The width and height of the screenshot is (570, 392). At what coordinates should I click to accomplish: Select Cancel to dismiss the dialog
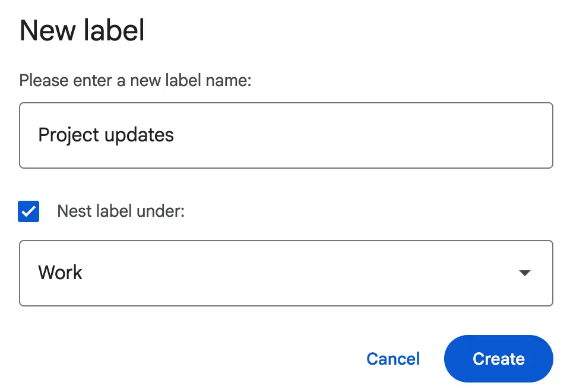[x=393, y=359]
